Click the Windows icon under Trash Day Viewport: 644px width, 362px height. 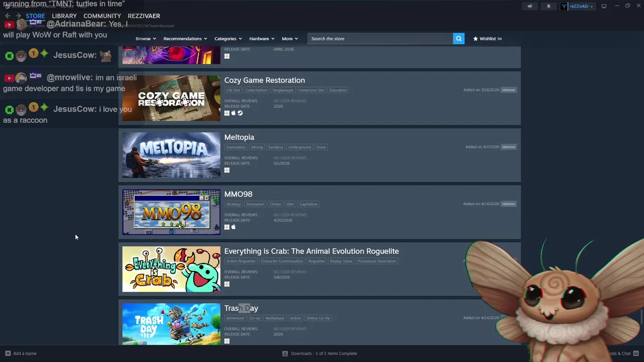click(x=227, y=341)
